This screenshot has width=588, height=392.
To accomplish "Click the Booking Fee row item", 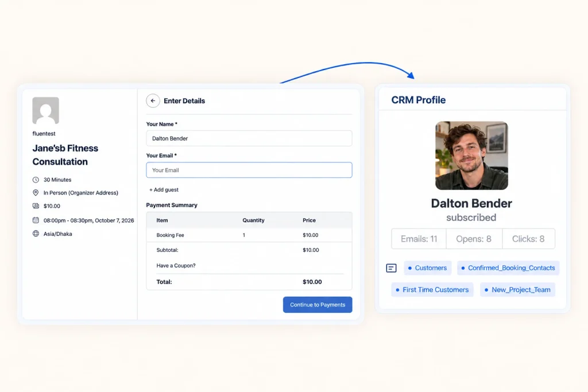I will 170,235.
